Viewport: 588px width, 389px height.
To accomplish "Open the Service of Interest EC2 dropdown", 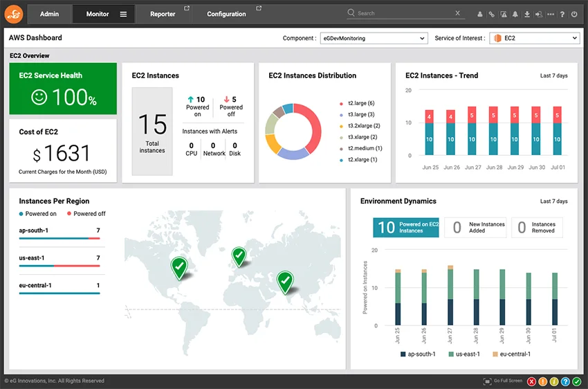I will [x=535, y=38].
